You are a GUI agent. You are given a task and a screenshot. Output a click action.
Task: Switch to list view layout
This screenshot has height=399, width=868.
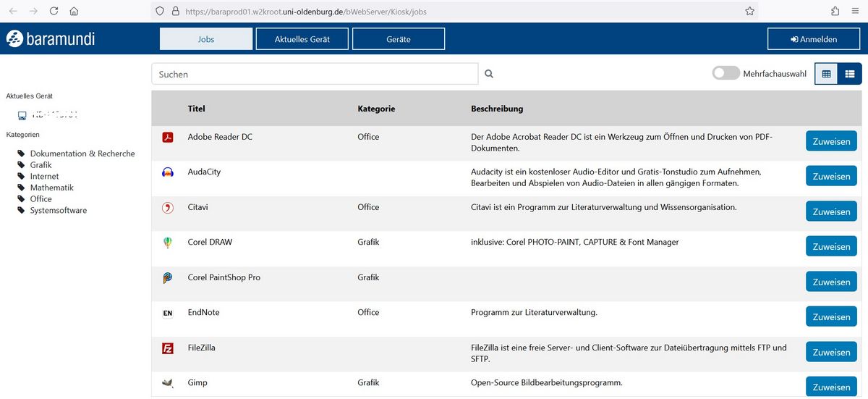click(850, 74)
